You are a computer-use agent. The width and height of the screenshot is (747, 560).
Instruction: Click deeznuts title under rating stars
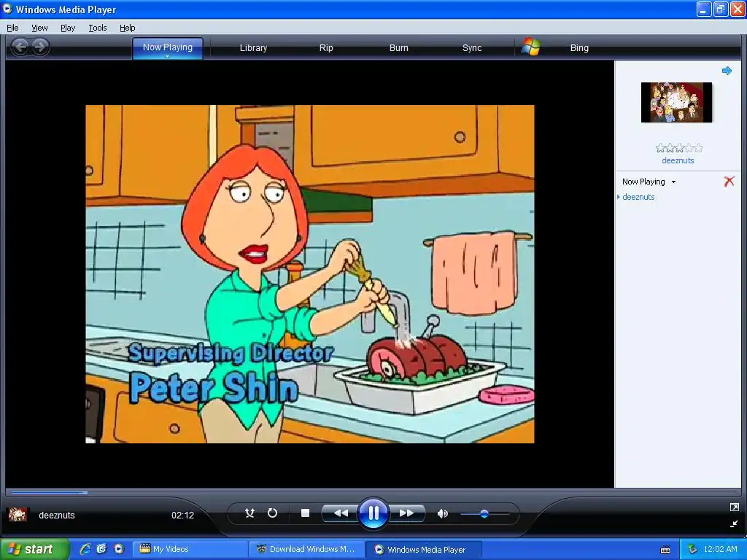pyautogui.click(x=678, y=160)
